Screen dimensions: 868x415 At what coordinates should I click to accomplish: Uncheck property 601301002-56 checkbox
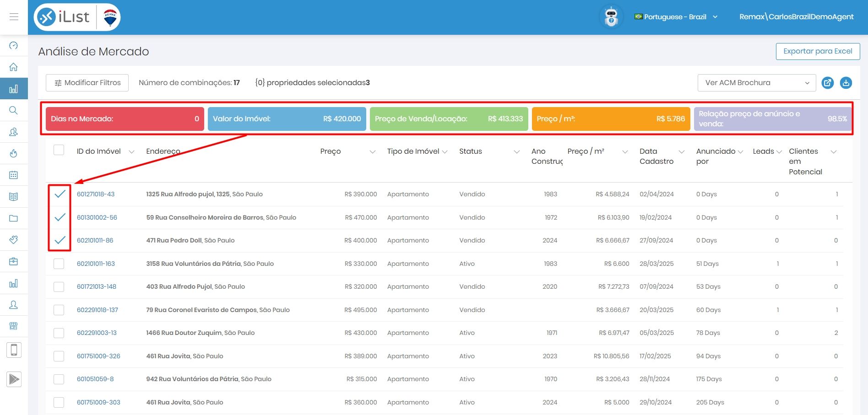(60, 217)
